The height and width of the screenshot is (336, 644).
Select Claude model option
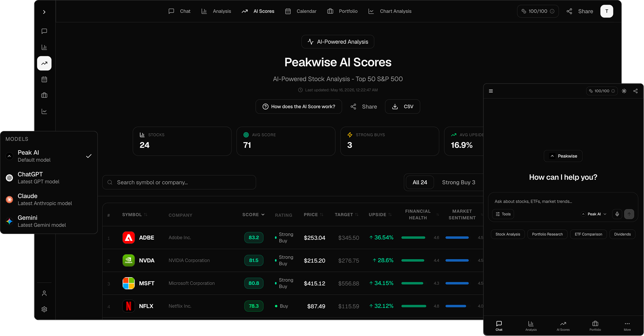click(49, 199)
